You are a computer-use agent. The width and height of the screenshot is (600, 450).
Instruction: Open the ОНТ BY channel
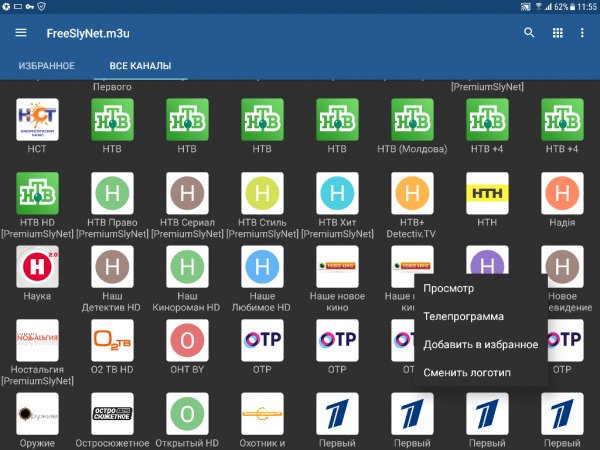tap(187, 340)
